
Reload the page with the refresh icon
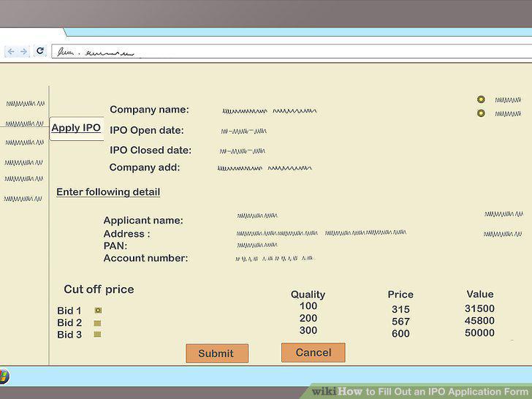40,51
